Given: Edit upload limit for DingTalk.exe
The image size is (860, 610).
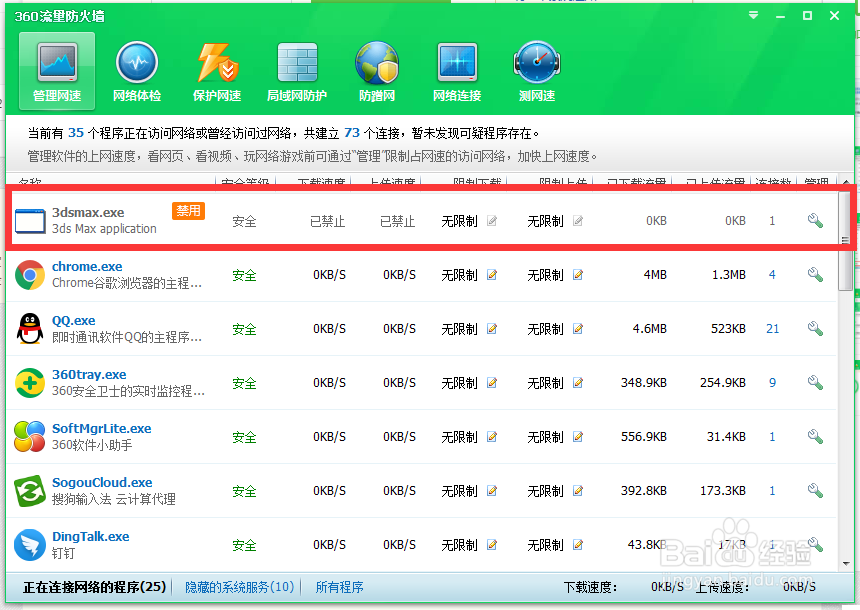Looking at the screenshot, I should (x=578, y=545).
